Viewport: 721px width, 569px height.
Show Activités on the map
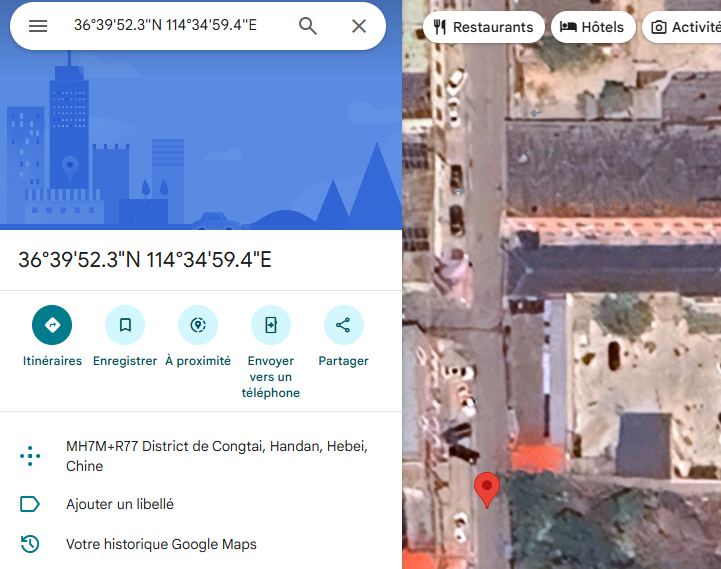tap(685, 27)
